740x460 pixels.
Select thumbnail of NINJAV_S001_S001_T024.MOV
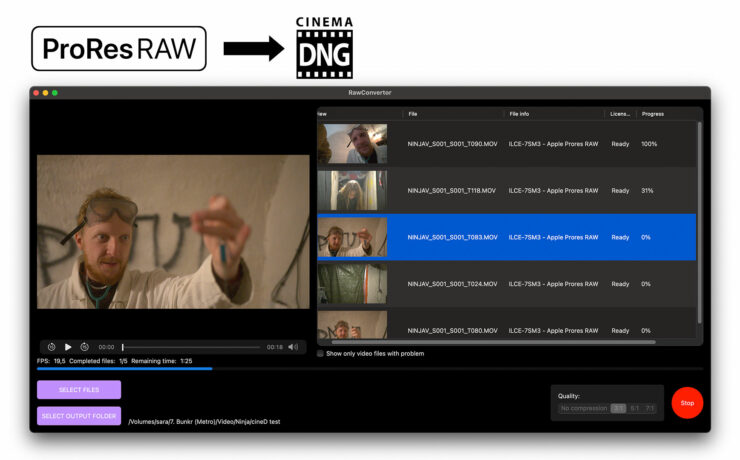352,284
